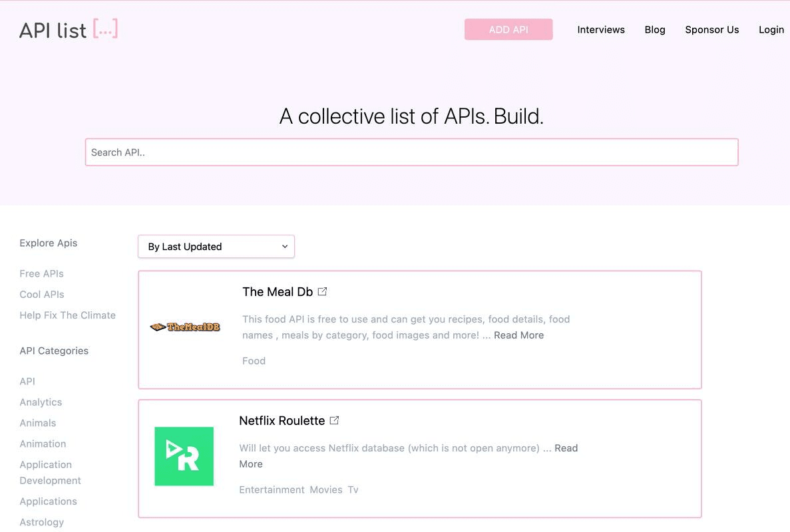Focus the Search API input field

pos(411,152)
